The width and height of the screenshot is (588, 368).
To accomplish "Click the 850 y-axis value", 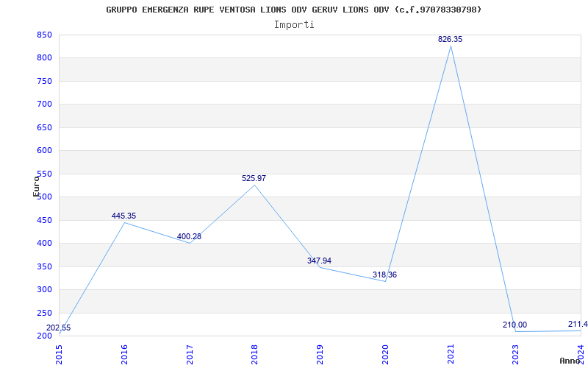I will coord(44,35).
